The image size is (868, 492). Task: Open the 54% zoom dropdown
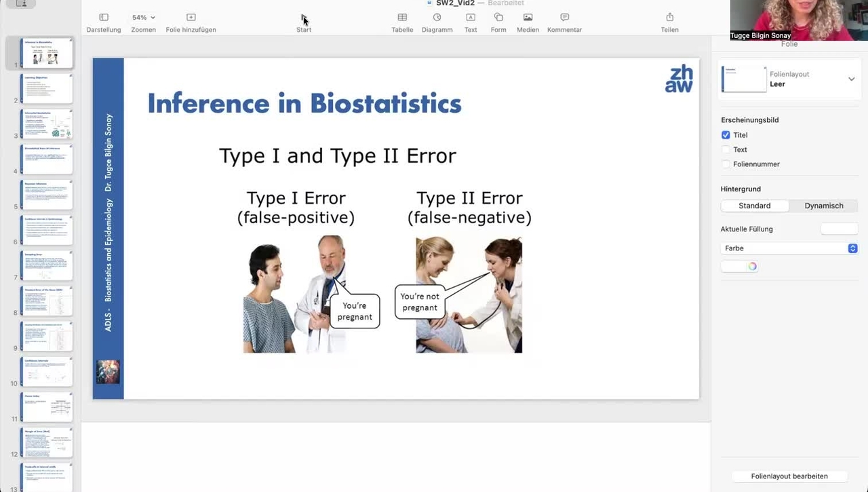(x=144, y=18)
